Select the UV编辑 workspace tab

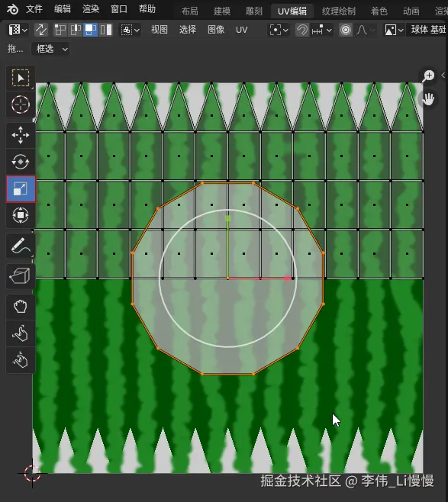tap(292, 11)
